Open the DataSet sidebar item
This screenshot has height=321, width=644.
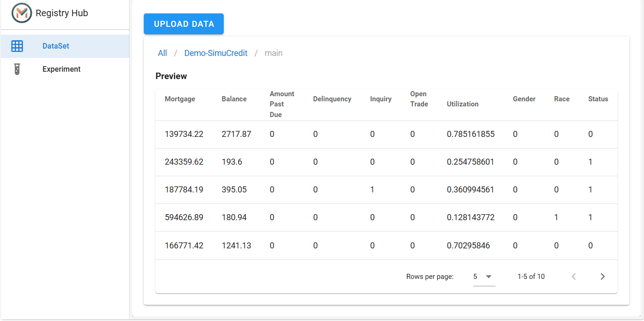pos(65,46)
